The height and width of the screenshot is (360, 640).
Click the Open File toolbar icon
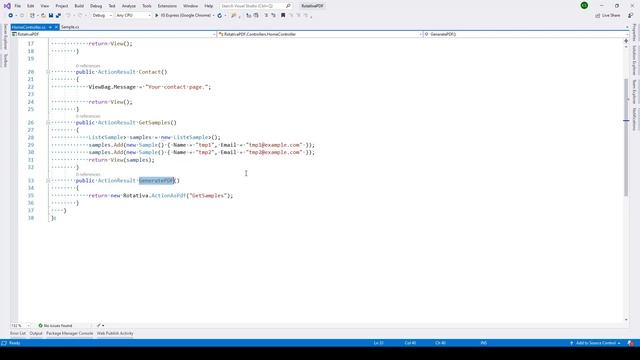coord(43,16)
